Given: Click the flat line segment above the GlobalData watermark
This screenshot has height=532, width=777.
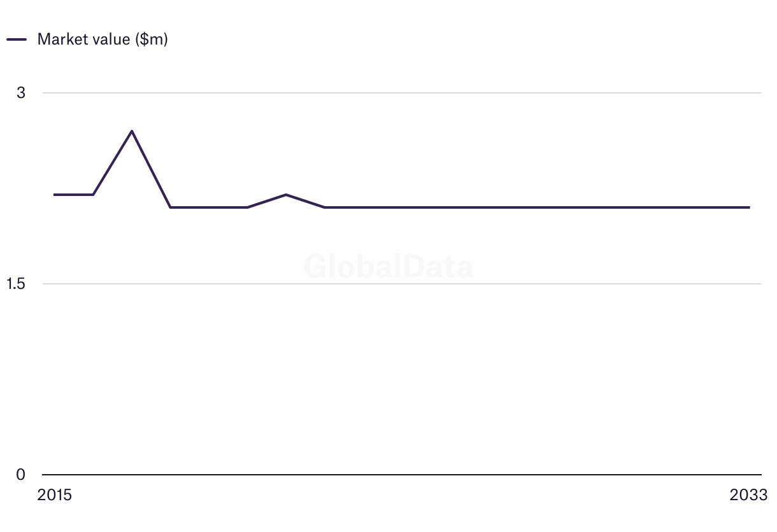Looking at the screenshot, I should [388, 207].
